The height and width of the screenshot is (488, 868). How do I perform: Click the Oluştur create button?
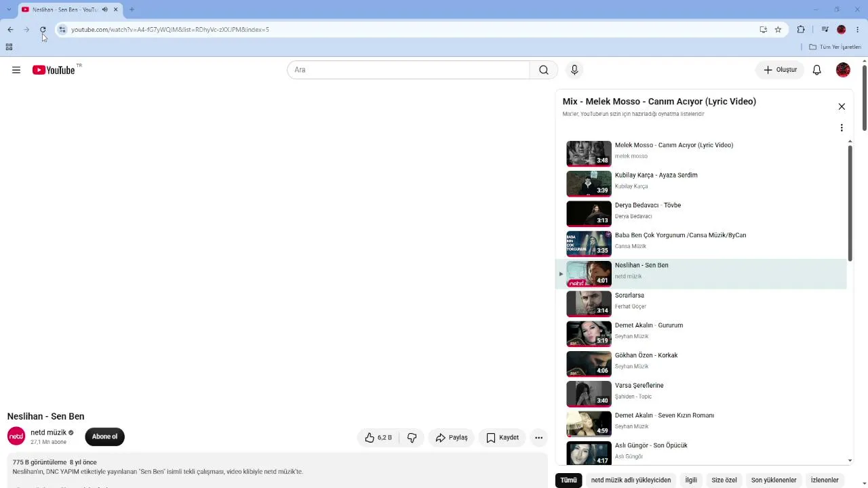click(780, 70)
